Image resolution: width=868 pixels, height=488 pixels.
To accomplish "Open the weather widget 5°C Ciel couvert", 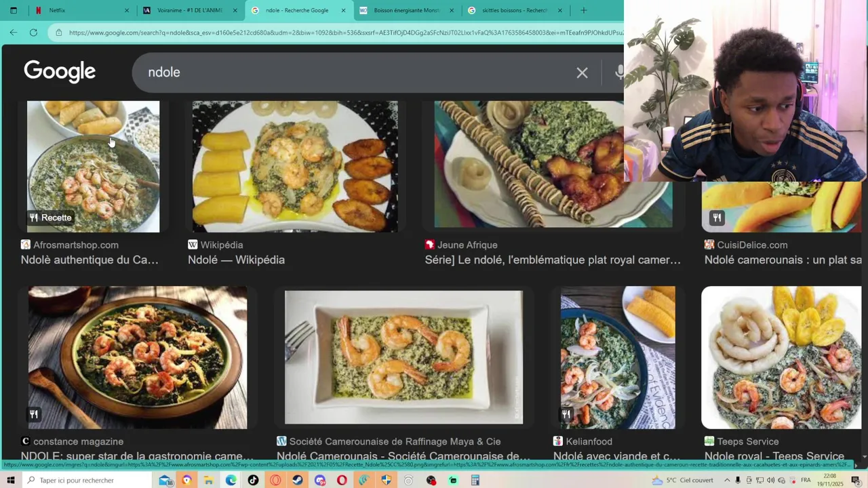I will click(682, 481).
